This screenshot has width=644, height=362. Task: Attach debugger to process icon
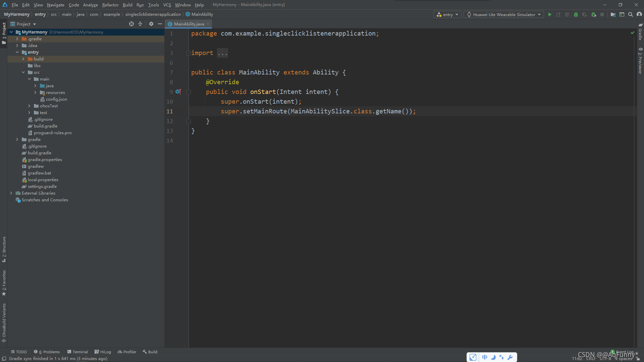(x=594, y=14)
